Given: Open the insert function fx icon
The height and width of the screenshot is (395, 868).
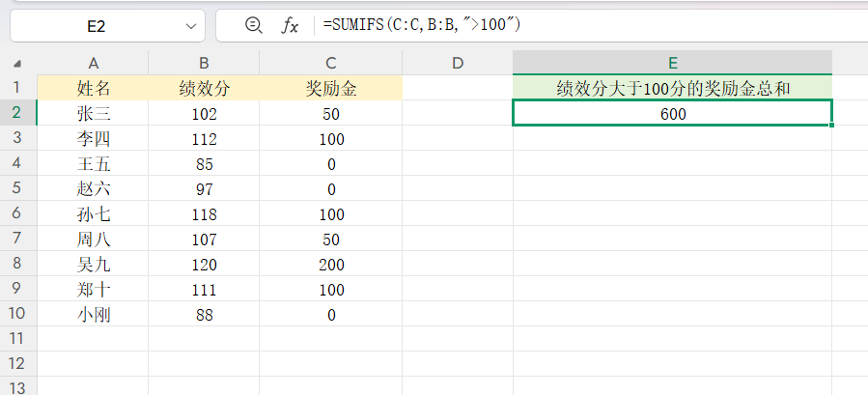Looking at the screenshot, I should click(x=289, y=25).
